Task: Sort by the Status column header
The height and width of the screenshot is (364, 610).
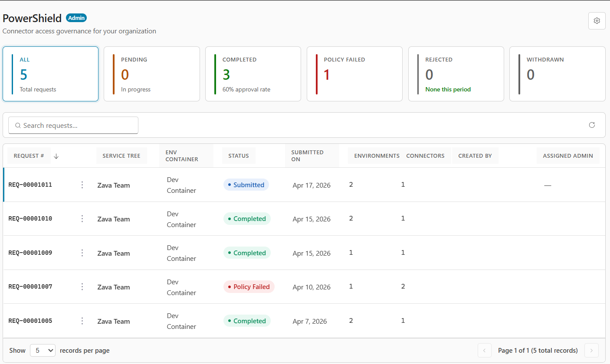Action: tap(239, 156)
